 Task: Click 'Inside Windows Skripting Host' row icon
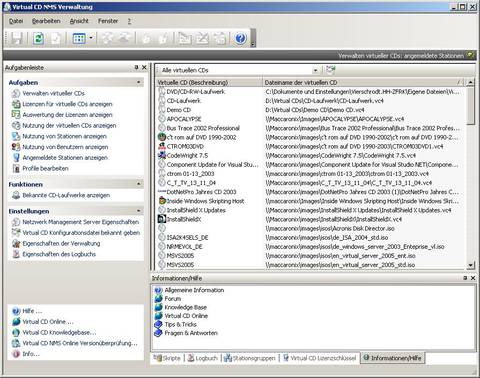pyautogui.click(x=162, y=201)
